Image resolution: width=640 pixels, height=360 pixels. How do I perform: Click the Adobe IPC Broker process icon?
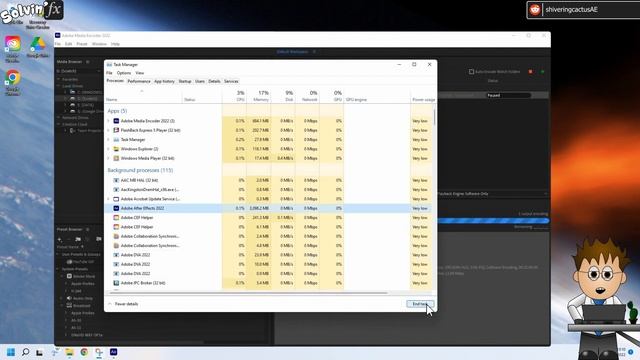coord(116,283)
